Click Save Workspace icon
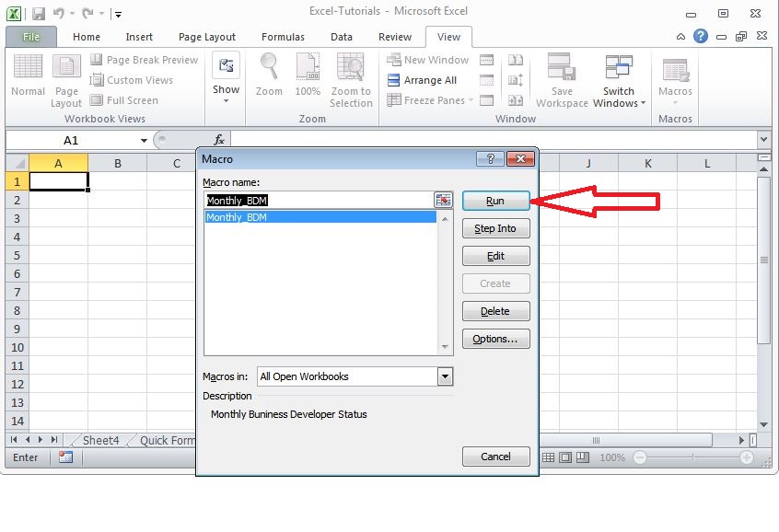779x532 pixels. (x=562, y=80)
